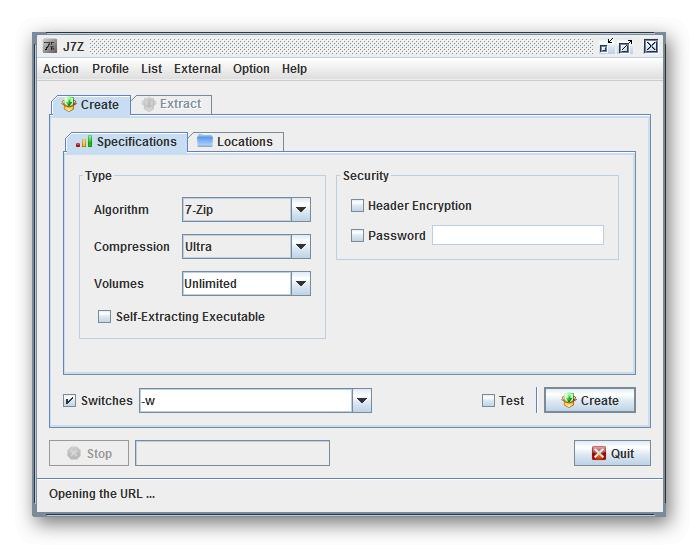This screenshot has width=698, height=549.
Task: Select the Locations tab
Action: click(235, 142)
